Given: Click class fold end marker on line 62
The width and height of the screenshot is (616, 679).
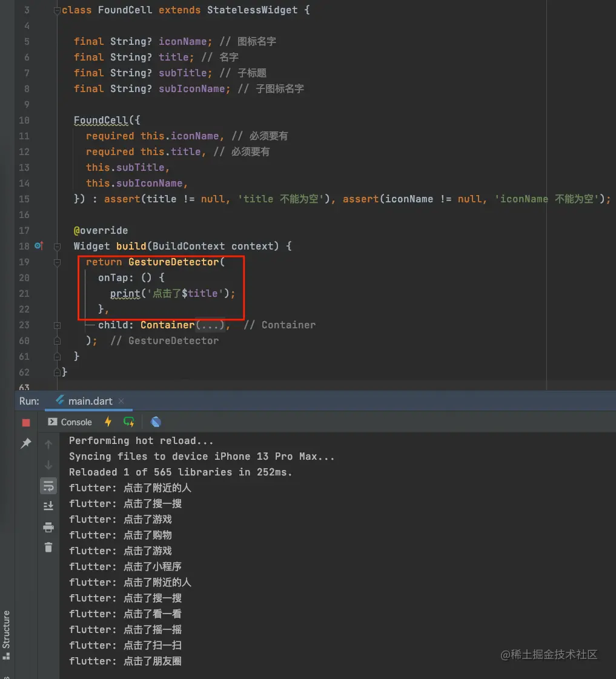Looking at the screenshot, I should pyautogui.click(x=57, y=373).
